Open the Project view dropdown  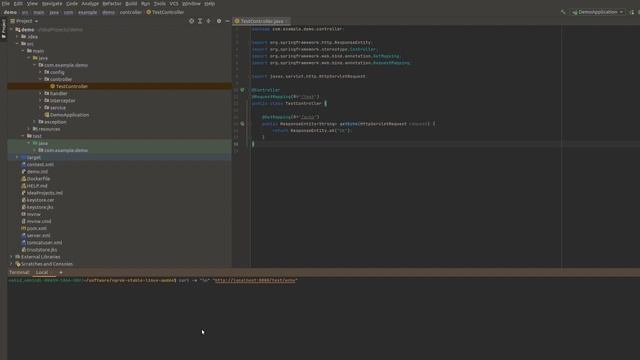pos(24,21)
